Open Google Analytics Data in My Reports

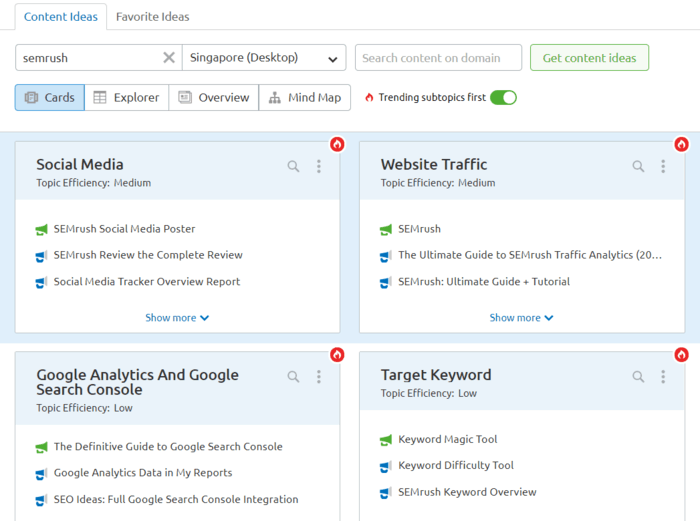point(143,472)
